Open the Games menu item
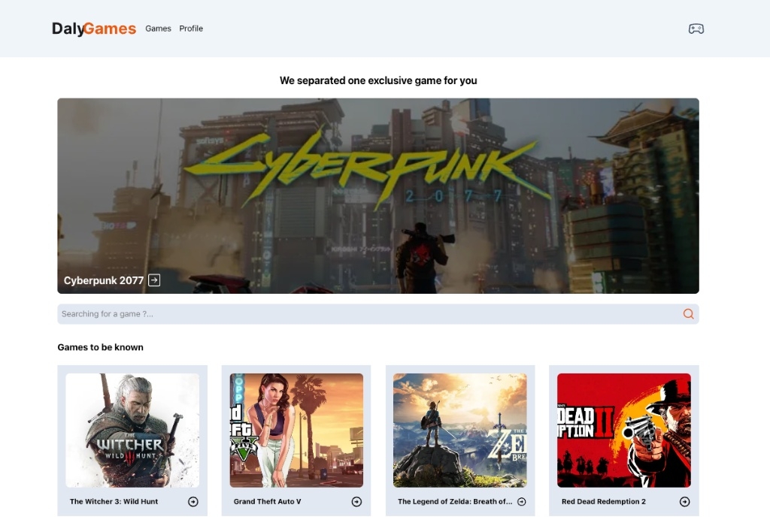The width and height of the screenshot is (770, 532). [158, 29]
